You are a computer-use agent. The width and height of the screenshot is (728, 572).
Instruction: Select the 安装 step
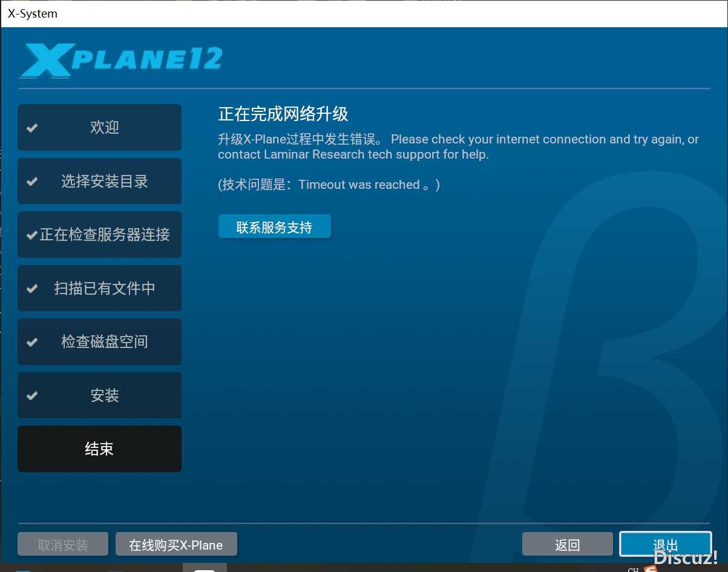99,395
